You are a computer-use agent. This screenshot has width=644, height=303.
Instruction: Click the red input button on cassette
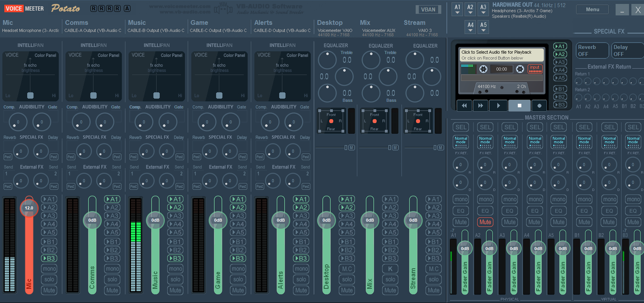[535, 69]
